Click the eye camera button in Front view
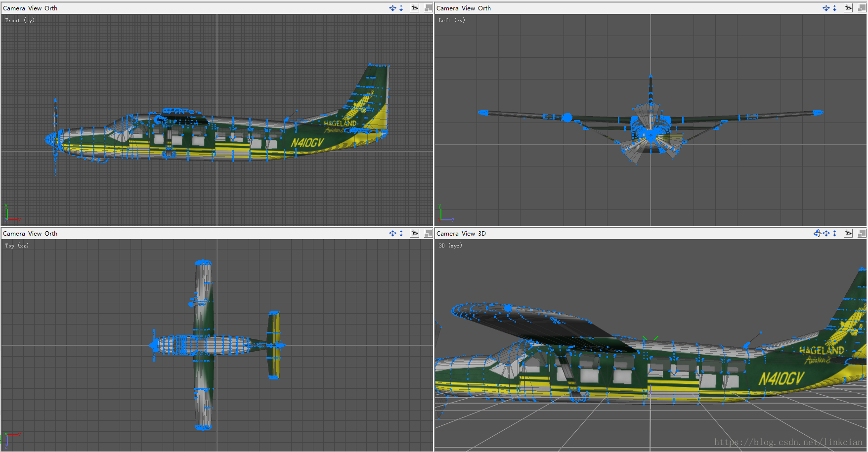Screen dimensions: 868x452 pos(415,8)
